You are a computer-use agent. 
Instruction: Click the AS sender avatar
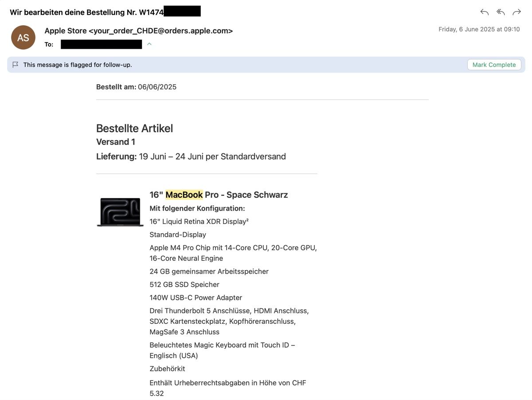[23, 38]
